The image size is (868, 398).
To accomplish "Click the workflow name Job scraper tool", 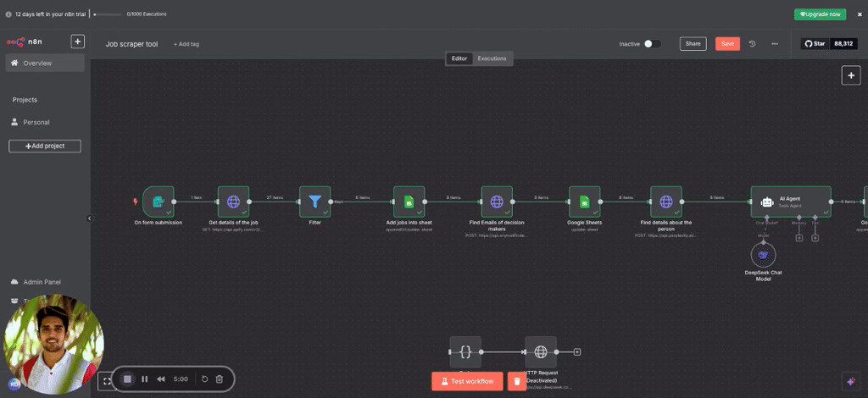I will pyautogui.click(x=131, y=44).
